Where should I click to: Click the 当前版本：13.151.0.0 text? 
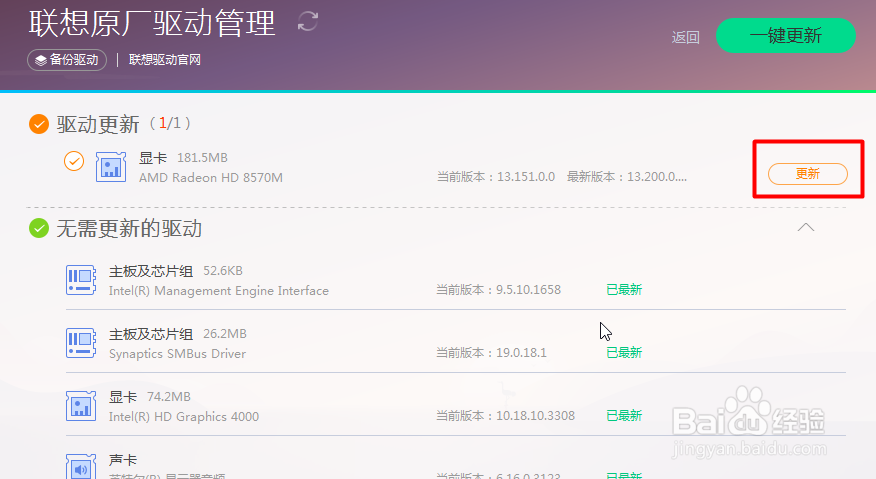496,177
